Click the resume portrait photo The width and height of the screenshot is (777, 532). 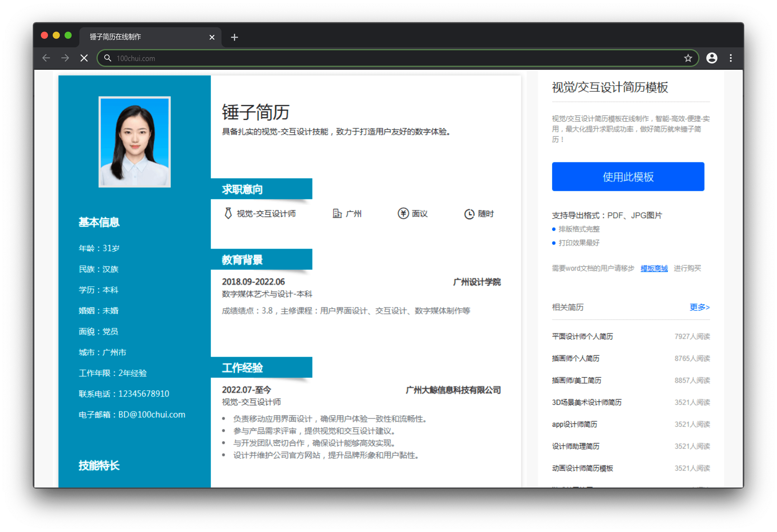134,142
